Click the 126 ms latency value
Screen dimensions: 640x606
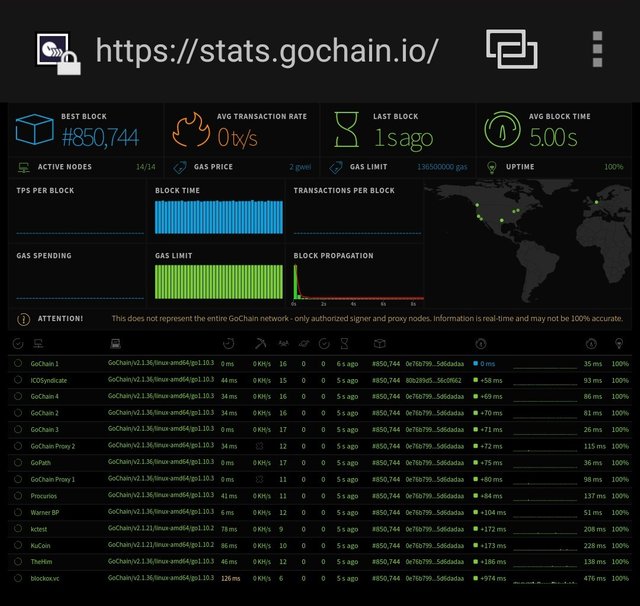click(x=231, y=578)
